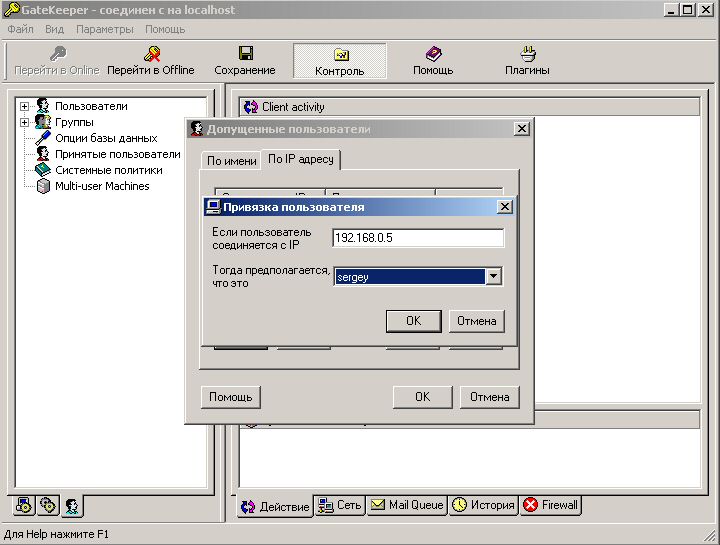
Task: Expand the Группы tree node
Action: 24,123
